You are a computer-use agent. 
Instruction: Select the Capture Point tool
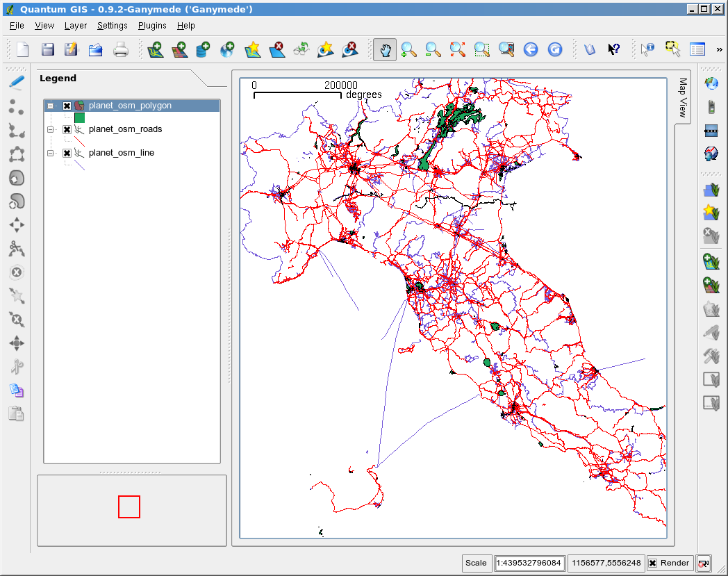click(x=17, y=107)
